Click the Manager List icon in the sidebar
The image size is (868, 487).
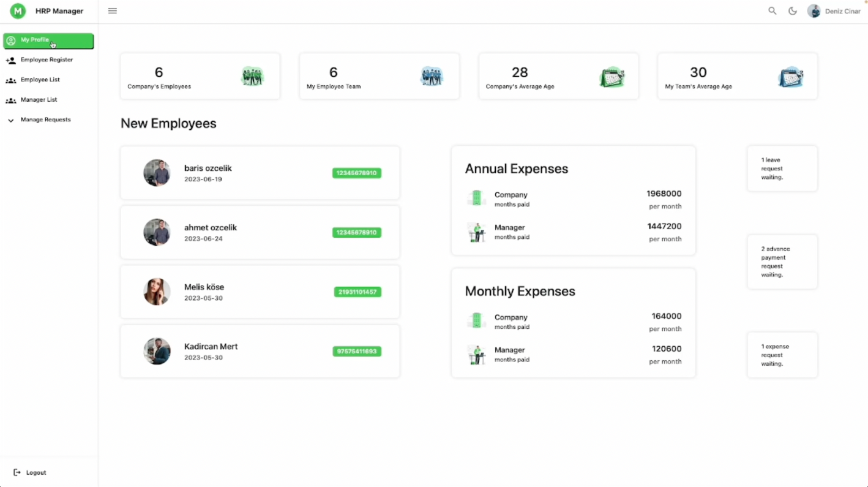point(11,100)
